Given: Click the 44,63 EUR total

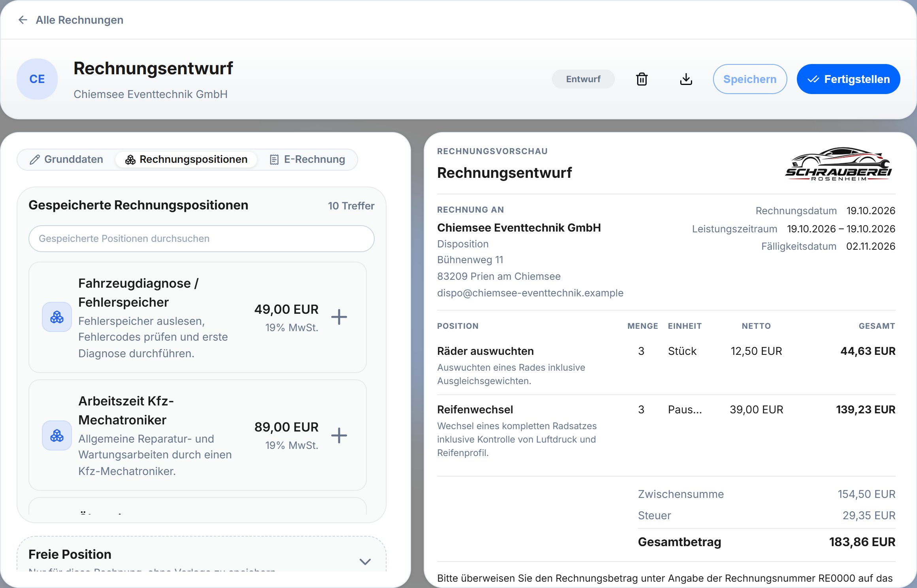Looking at the screenshot, I should 868,351.
